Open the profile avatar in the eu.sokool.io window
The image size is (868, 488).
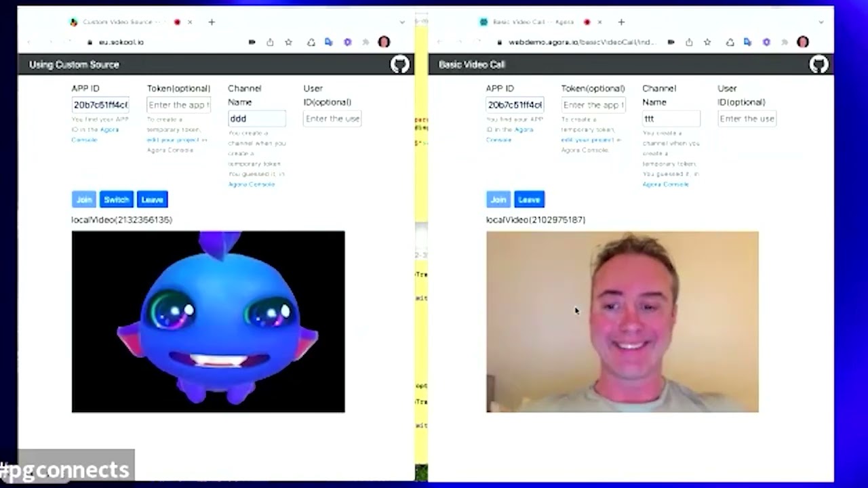click(x=384, y=42)
